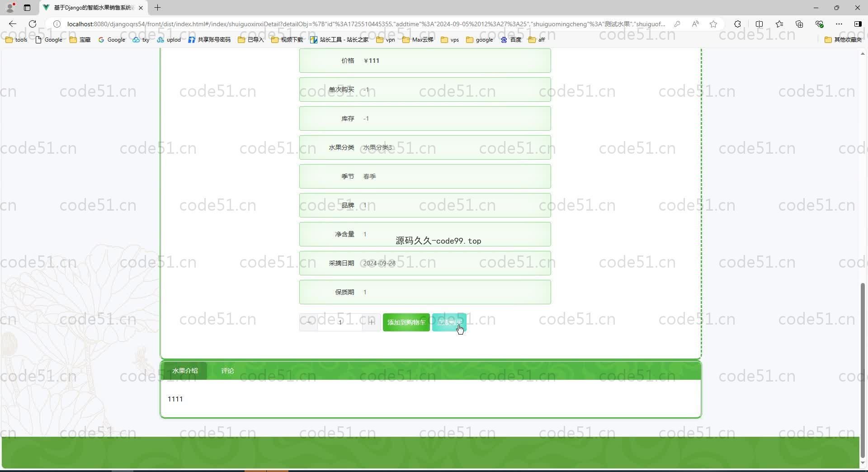Open the lowercase google bookmark folder
This screenshot has width=868, height=472.
click(x=480, y=40)
